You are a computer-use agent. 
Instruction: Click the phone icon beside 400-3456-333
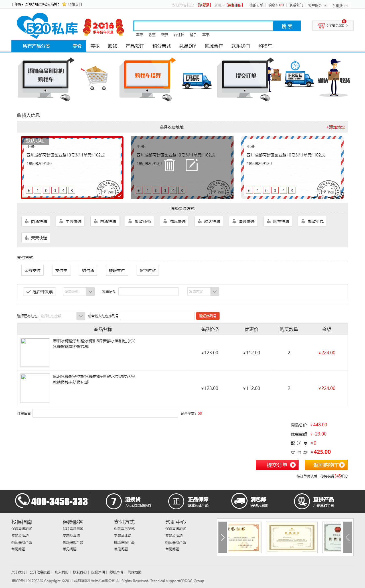coord(22,501)
